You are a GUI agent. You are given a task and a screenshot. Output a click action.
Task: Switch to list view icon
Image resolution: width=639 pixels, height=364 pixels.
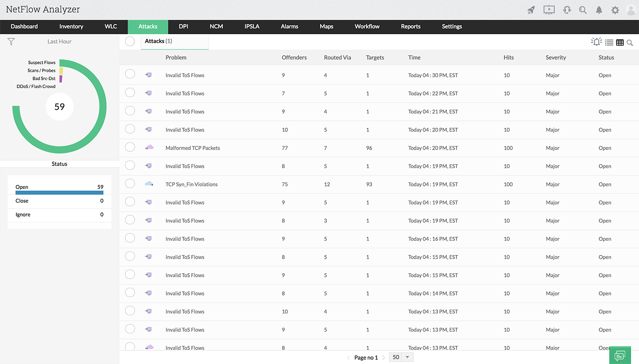click(609, 42)
